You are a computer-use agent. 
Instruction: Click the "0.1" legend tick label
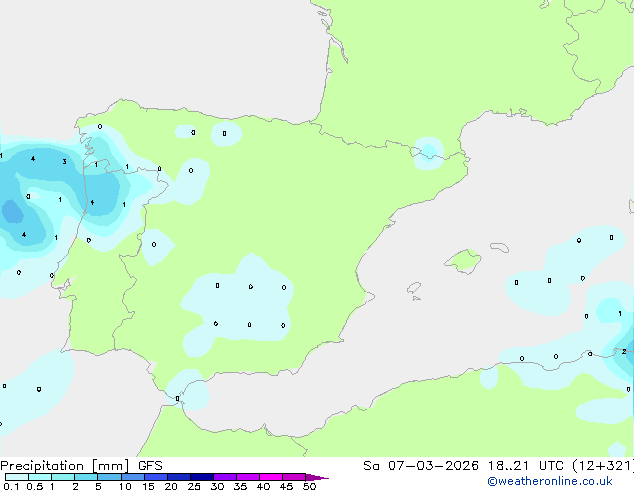pyautogui.click(x=11, y=486)
